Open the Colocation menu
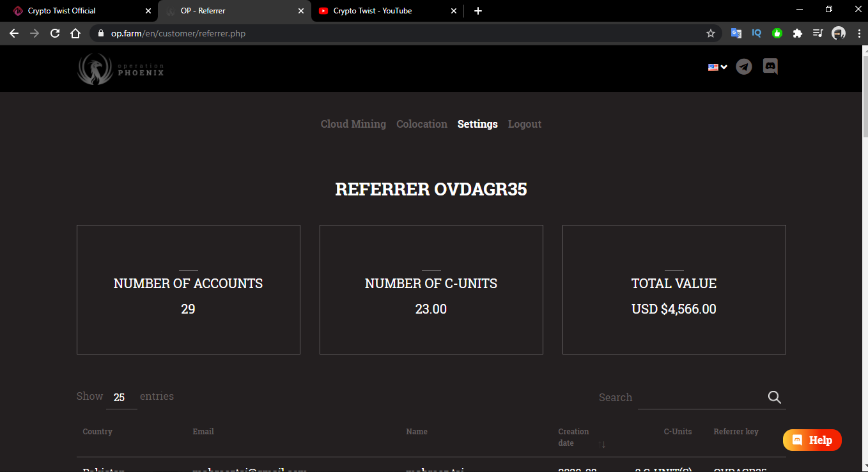The height and width of the screenshot is (472, 868). [422, 124]
